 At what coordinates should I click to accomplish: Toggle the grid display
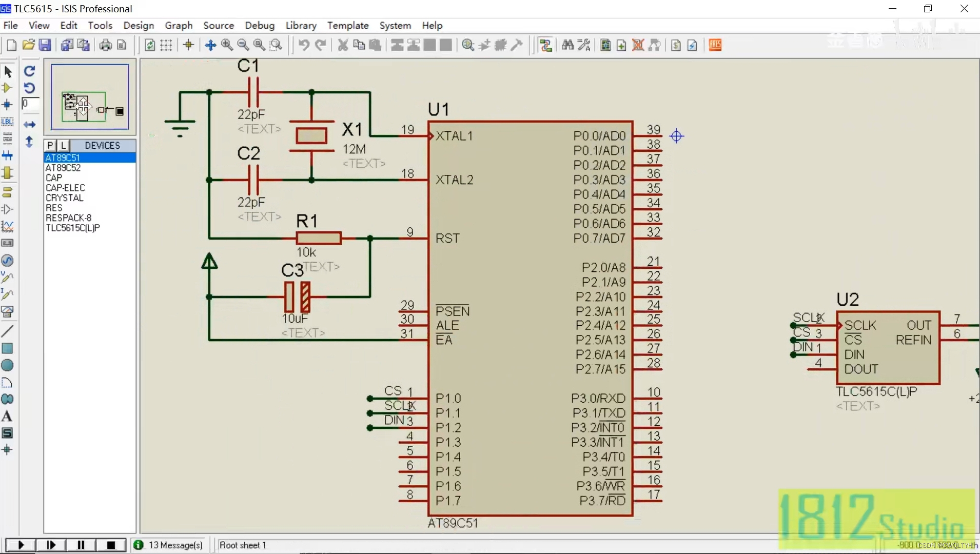(x=166, y=45)
